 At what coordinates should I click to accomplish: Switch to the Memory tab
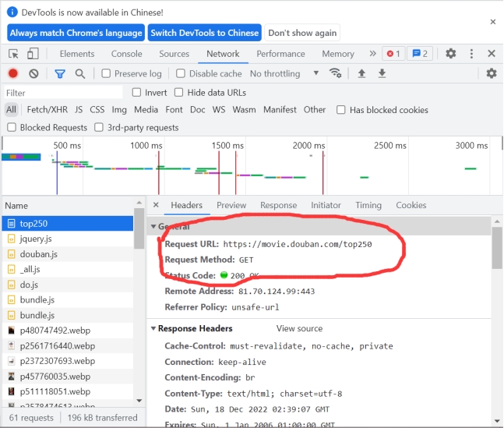[x=338, y=54]
